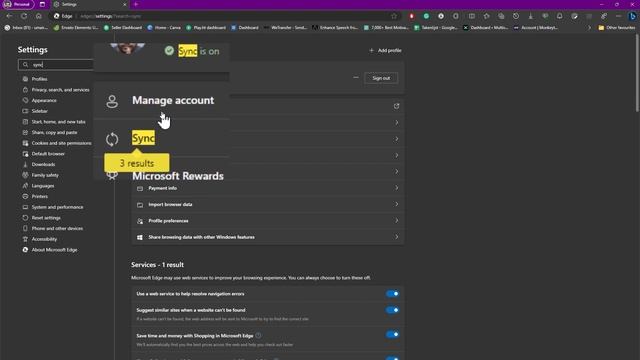Viewport: 640px width, 360px height.
Task: Open Default browser settings
Action: [48, 153]
